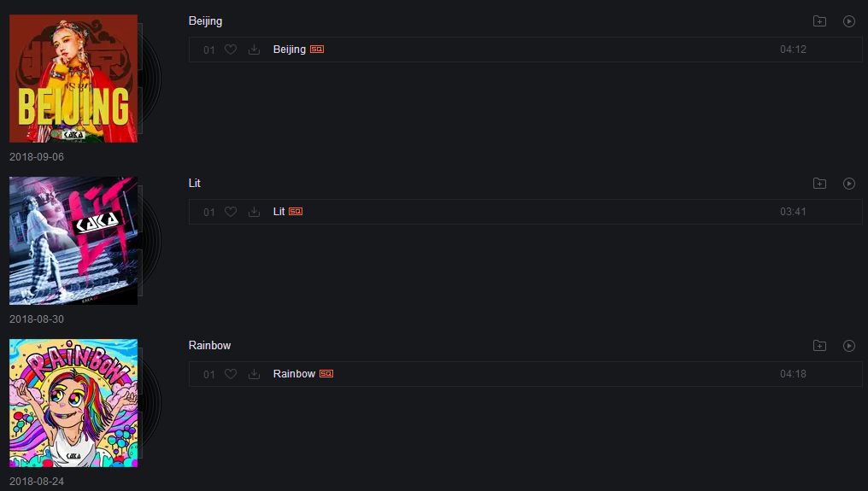
Task: Play the Lit album
Action: point(848,184)
